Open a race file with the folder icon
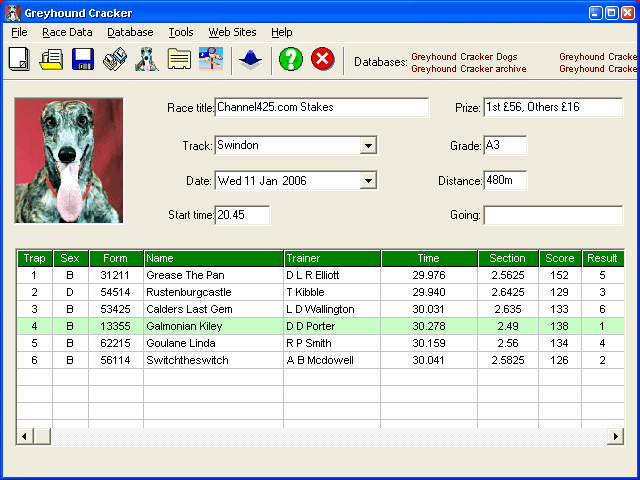Viewport: 640px width, 480px height. point(50,59)
